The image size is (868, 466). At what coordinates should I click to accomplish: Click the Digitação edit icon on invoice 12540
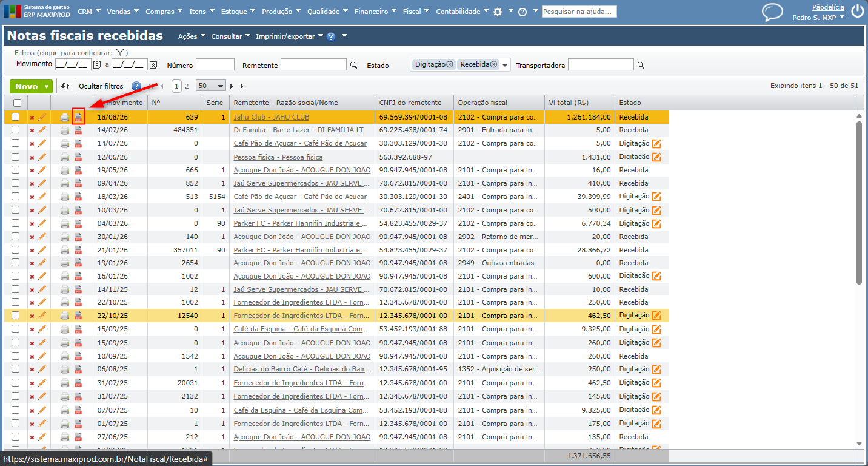click(656, 316)
